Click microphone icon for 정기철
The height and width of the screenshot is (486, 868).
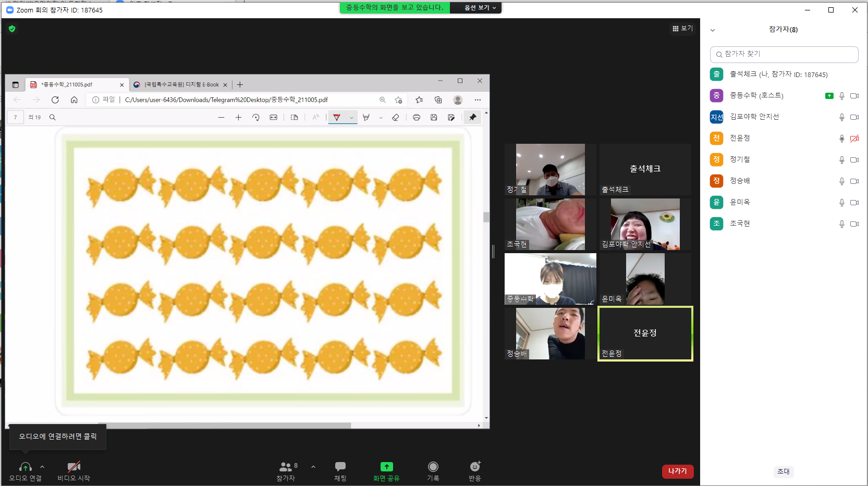pyautogui.click(x=841, y=160)
